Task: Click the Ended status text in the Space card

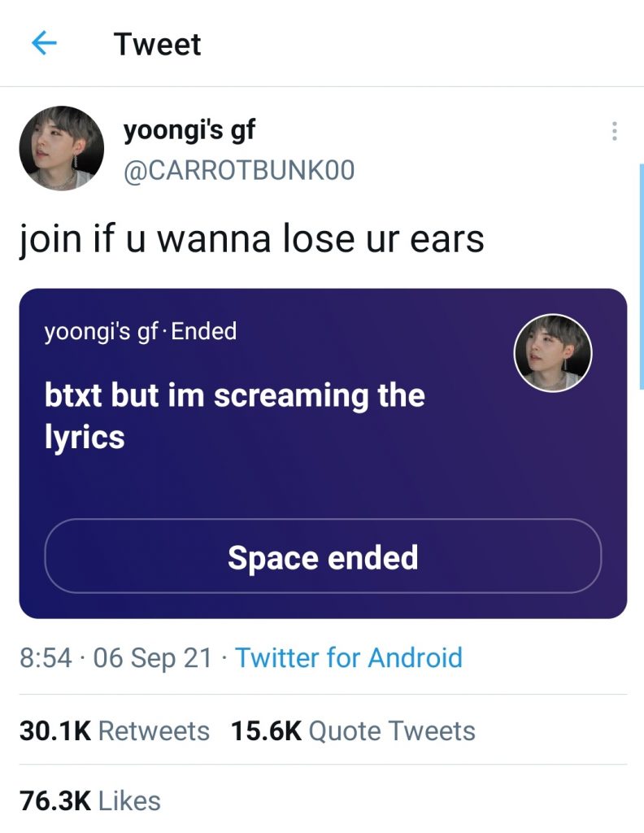Action: [x=204, y=332]
